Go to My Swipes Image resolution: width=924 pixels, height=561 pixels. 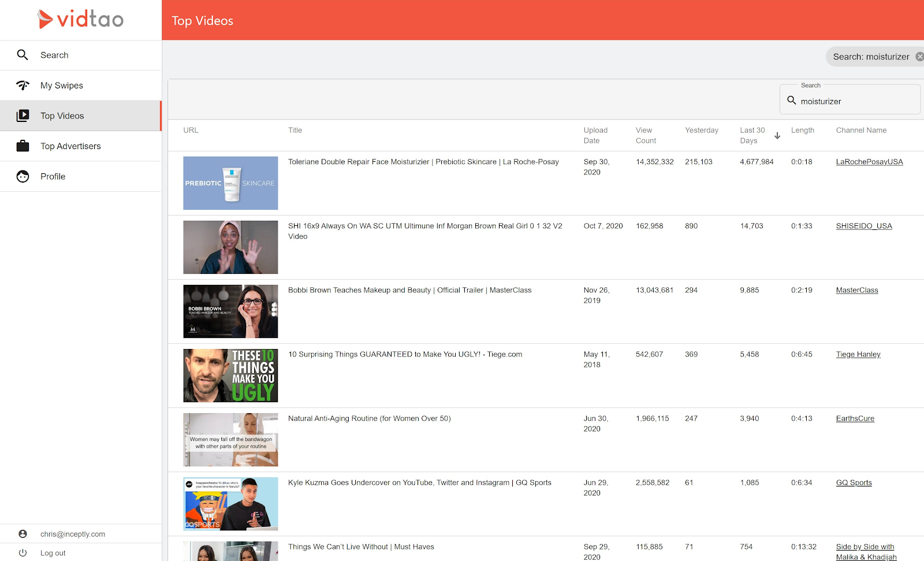81,86
